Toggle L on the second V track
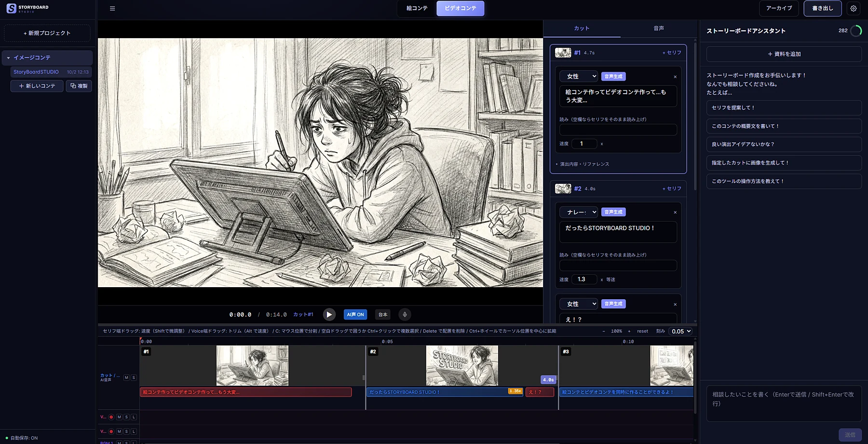This screenshot has height=444, width=868. [134, 431]
